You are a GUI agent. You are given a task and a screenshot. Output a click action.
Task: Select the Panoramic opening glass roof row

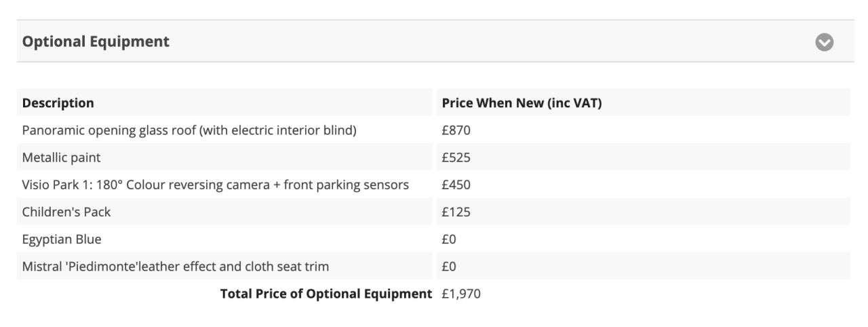click(189, 130)
